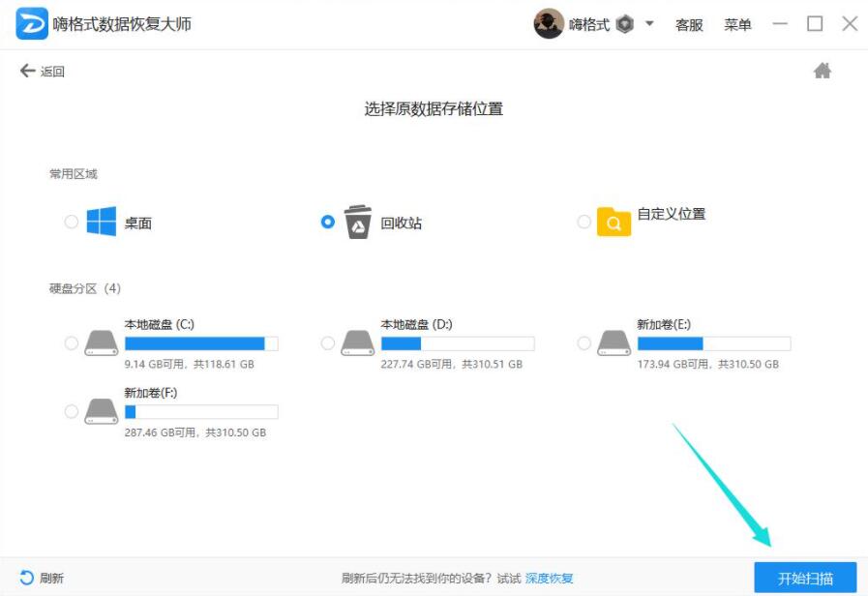Click the 常用区域 section heading

tap(74, 174)
